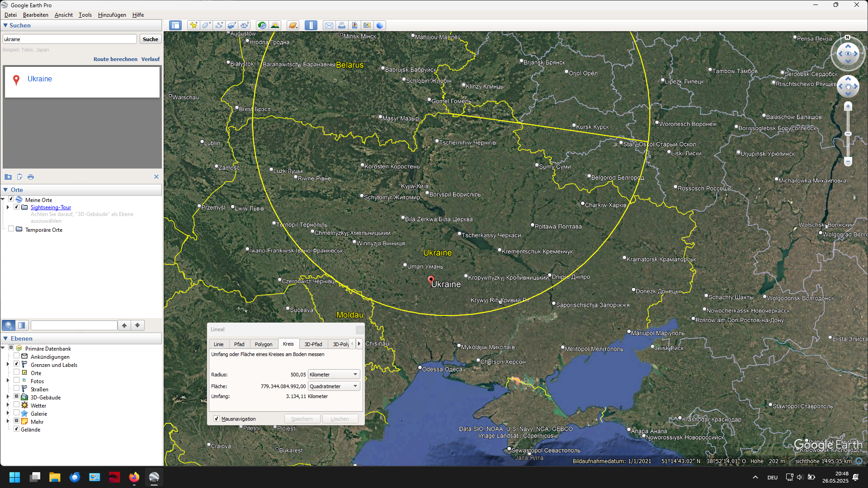Screen dimensions: 868x488
Task: Click the Suche search button
Action: click(151, 39)
